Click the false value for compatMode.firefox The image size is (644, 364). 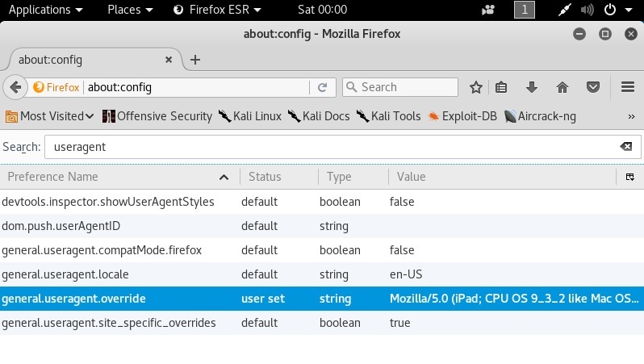pyautogui.click(x=402, y=250)
